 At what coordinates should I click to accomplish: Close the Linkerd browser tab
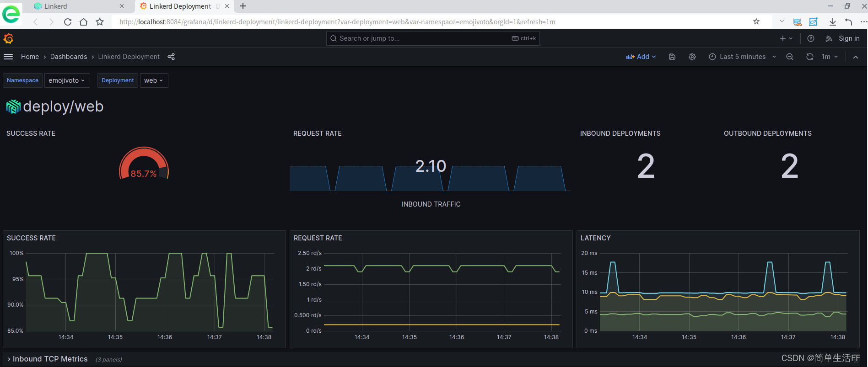tap(122, 6)
